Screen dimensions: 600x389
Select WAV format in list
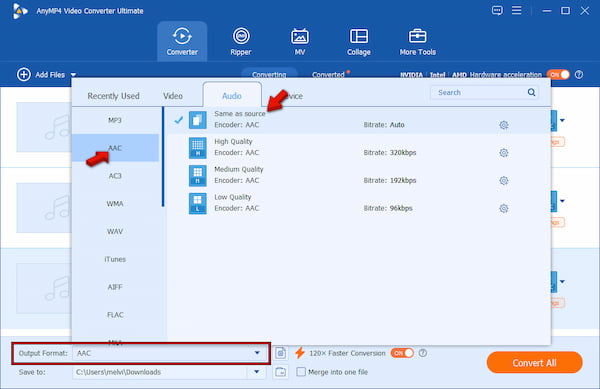click(x=115, y=231)
